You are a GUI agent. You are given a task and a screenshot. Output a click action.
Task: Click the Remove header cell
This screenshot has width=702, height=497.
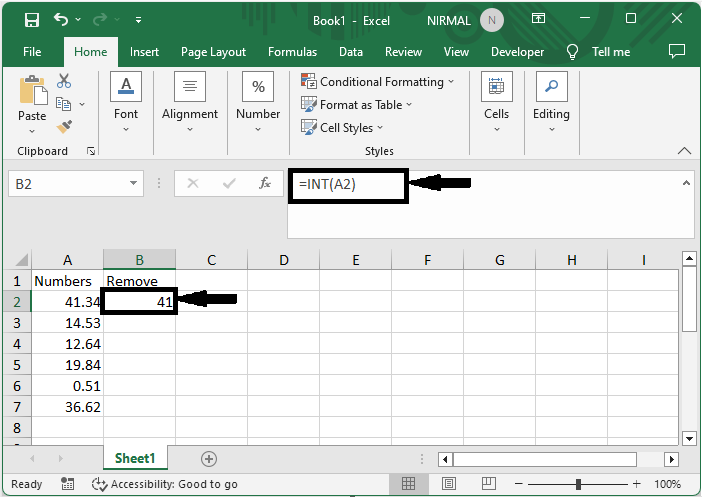pos(139,281)
